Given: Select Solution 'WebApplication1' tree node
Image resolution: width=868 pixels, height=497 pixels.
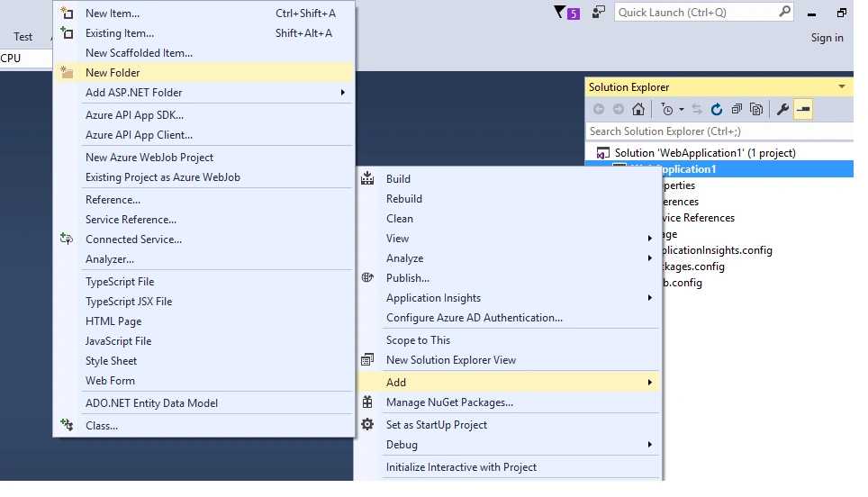Looking at the screenshot, I should [705, 153].
